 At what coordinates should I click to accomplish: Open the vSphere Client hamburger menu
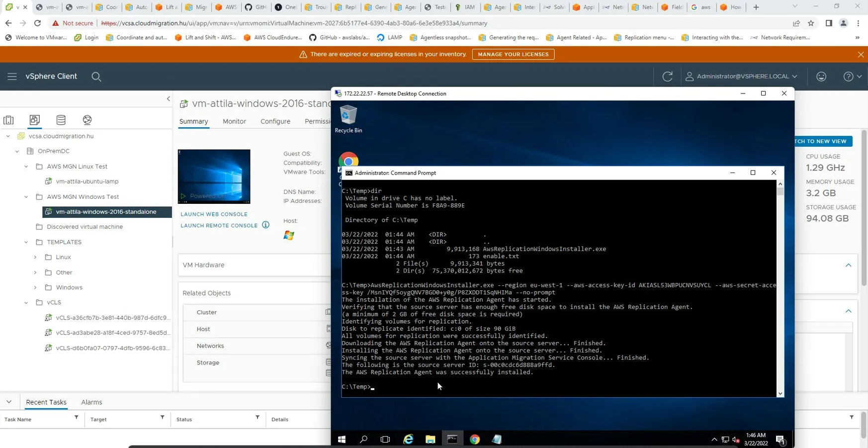[x=12, y=77]
